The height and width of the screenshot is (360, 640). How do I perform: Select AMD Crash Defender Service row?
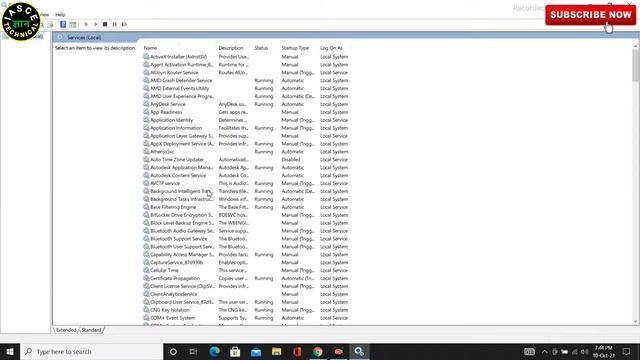[x=246, y=80]
